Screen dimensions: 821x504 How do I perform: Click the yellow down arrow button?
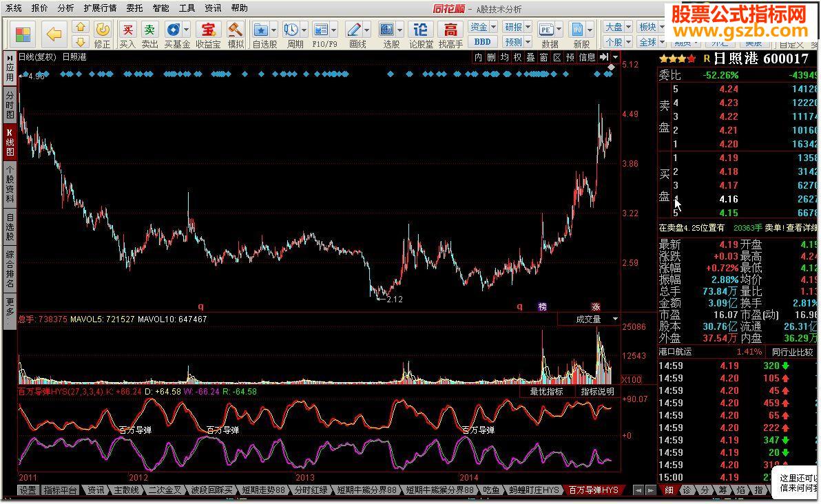(80, 42)
